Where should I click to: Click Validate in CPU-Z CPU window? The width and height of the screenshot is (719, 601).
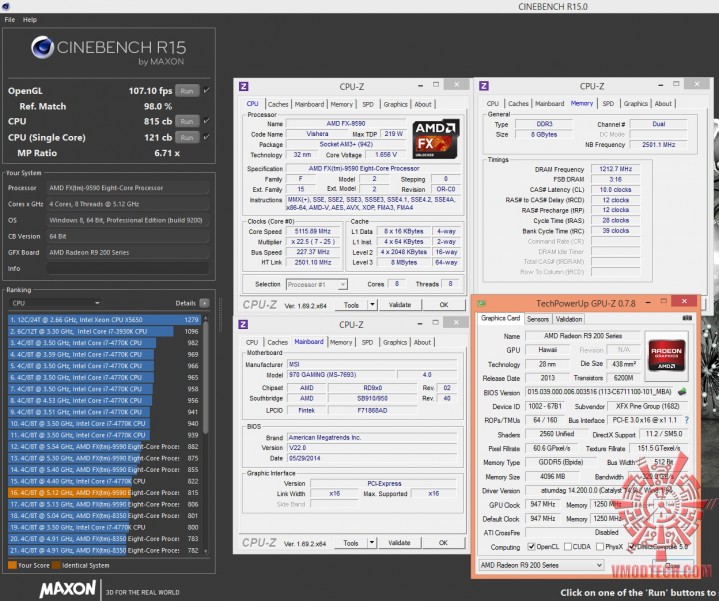pos(400,304)
